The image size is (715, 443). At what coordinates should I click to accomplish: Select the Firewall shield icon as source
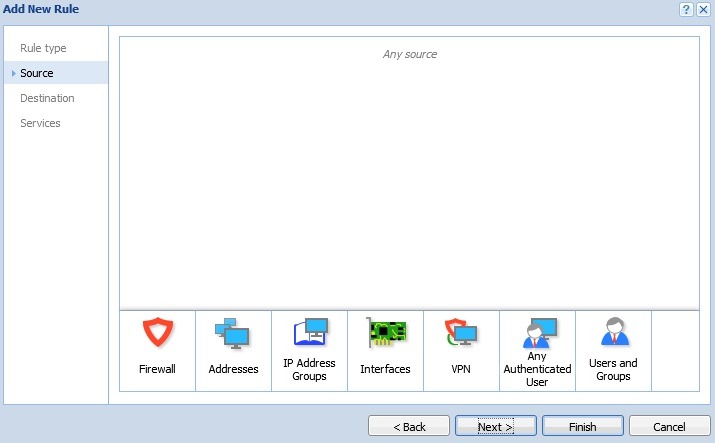tap(157, 332)
